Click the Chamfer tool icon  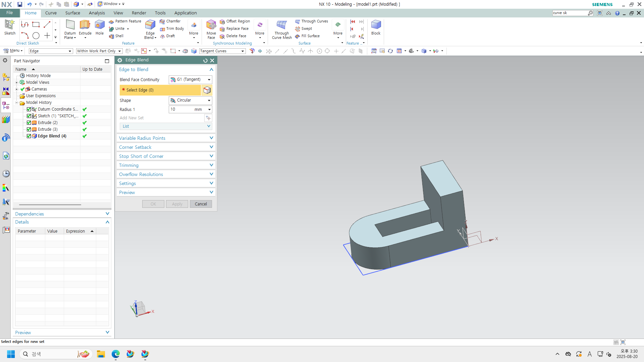(x=163, y=21)
